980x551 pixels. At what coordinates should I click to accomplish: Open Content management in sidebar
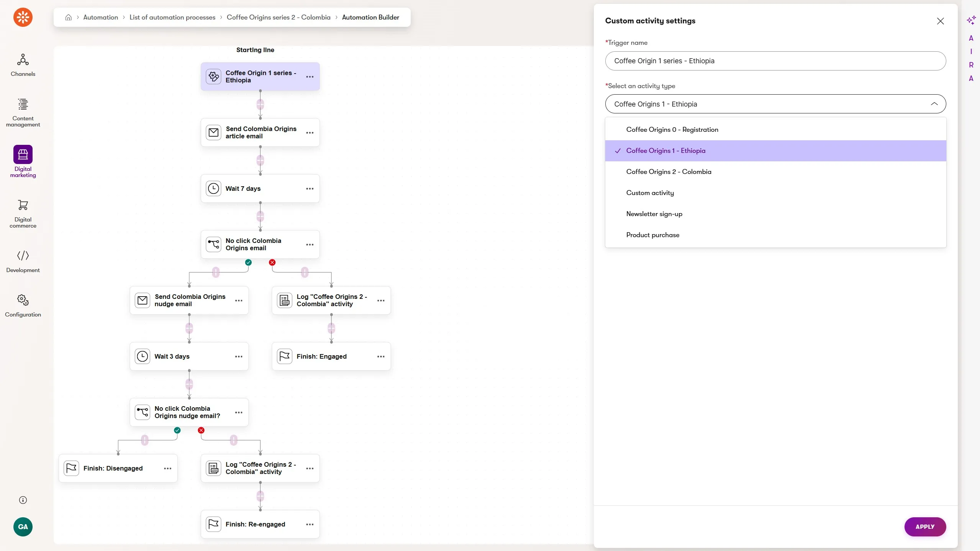23,112
